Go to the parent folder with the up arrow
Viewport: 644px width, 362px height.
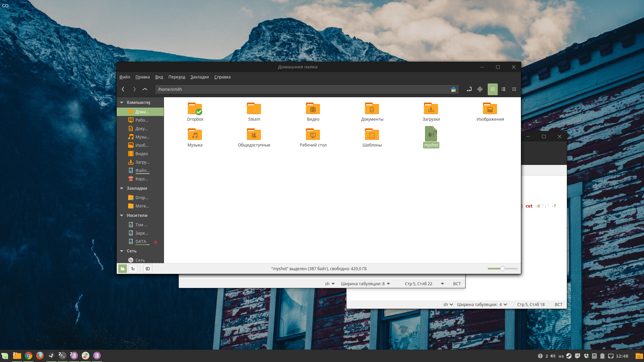pos(145,89)
